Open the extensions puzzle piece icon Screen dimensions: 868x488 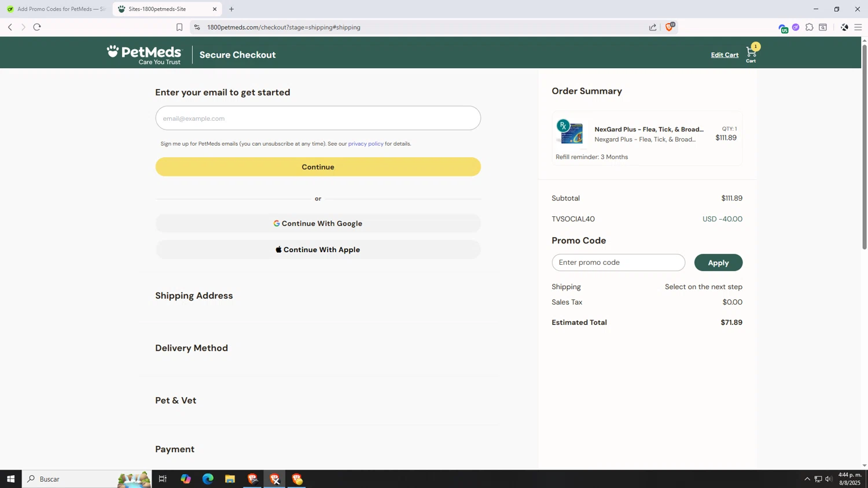[x=810, y=27]
